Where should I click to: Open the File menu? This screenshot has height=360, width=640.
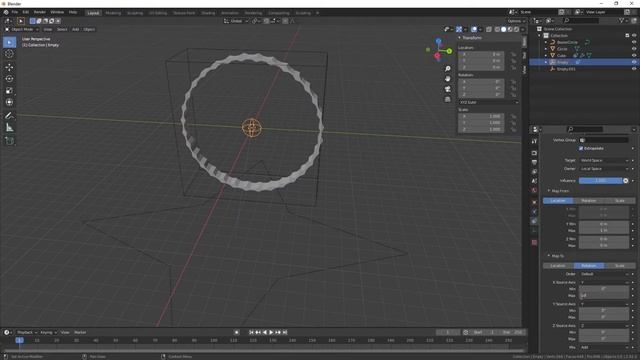click(15, 12)
